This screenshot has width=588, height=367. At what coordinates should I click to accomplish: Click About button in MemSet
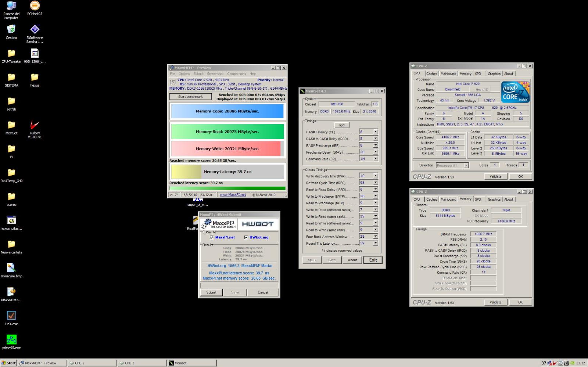point(352,260)
